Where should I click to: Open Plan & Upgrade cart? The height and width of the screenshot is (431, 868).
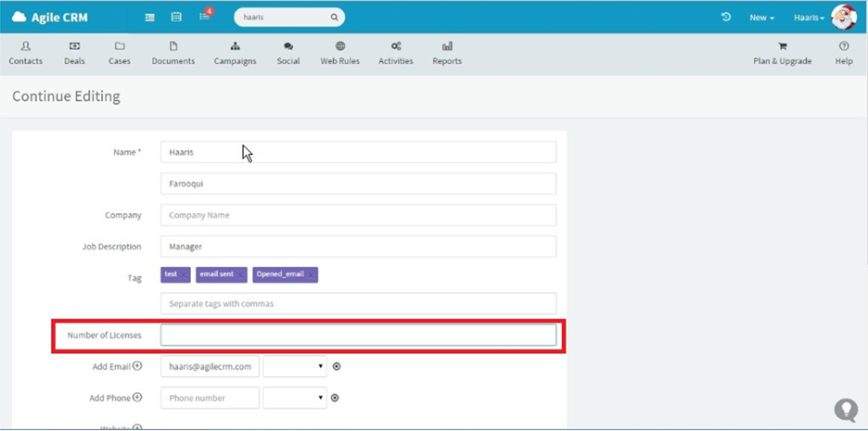tap(782, 54)
